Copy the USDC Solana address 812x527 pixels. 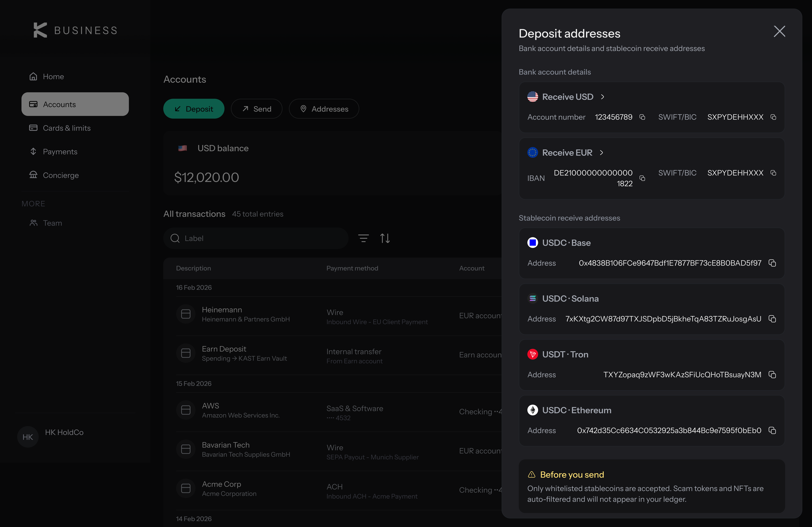(x=772, y=319)
